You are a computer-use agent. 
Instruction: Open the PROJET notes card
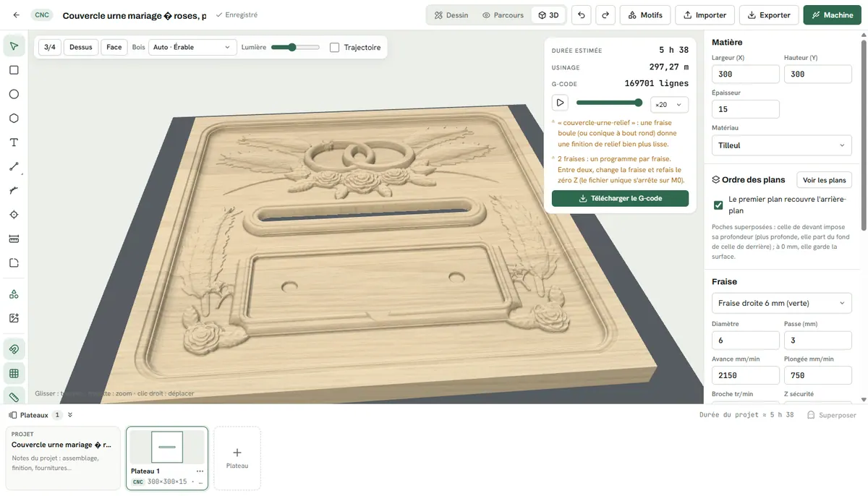(x=63, y=458)
